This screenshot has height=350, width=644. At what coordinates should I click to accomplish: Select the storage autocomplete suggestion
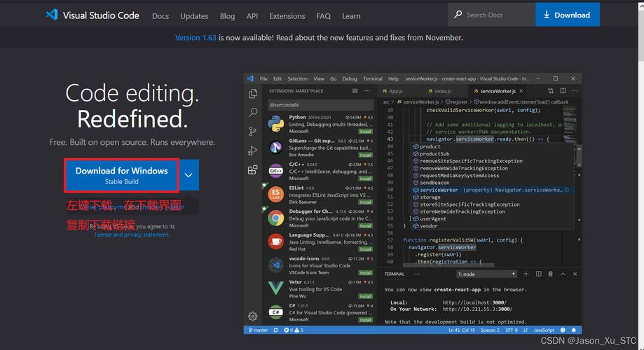point(492,197)
